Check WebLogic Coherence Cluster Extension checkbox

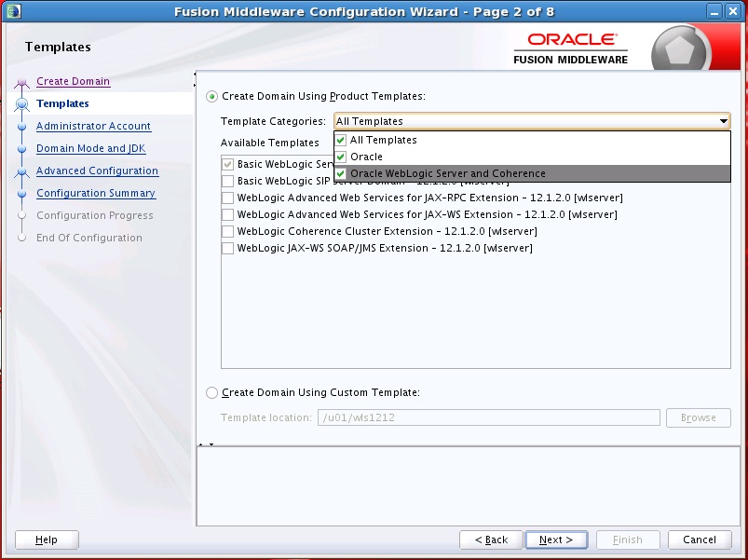228,231
